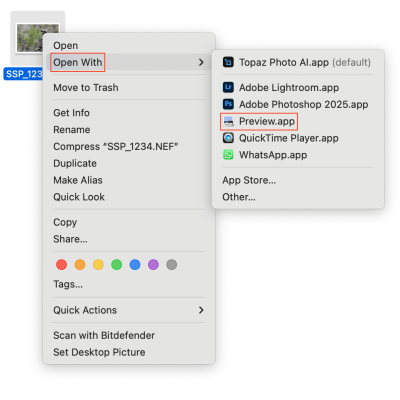
Task: Click the QuickTime Player icon
Action: pos(228,138)
